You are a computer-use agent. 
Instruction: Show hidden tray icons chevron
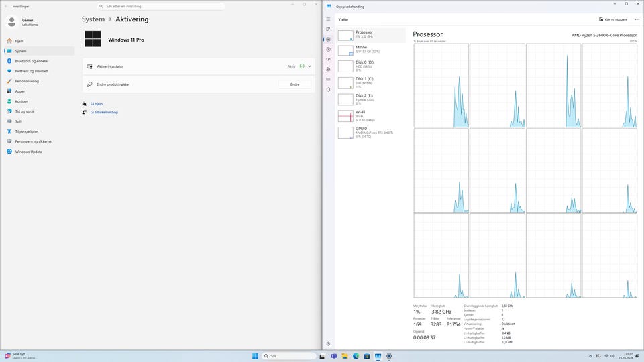pyautogui.click(x=590, y=356)
